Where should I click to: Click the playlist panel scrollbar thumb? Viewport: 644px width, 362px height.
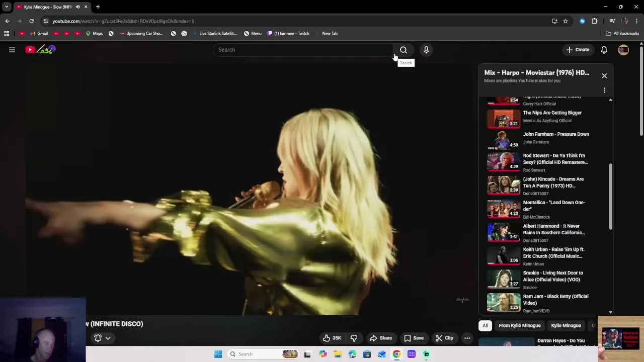[x=611, y=196]
